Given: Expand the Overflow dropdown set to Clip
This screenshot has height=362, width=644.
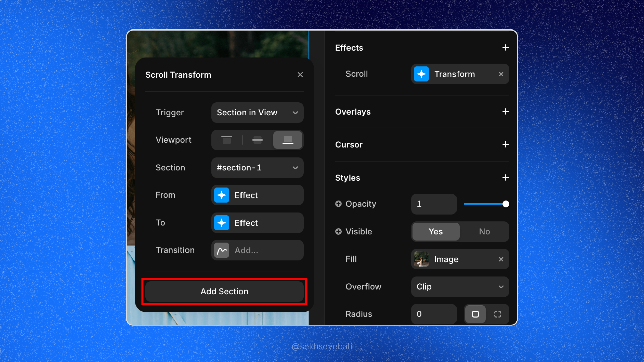Looking at the screenshot, I should pos(460,287).
